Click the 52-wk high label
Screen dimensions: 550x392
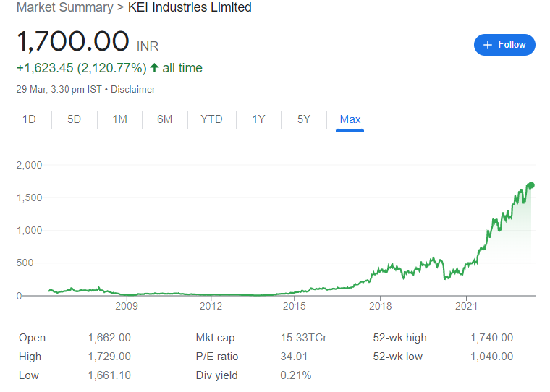[x=400, y=338]
